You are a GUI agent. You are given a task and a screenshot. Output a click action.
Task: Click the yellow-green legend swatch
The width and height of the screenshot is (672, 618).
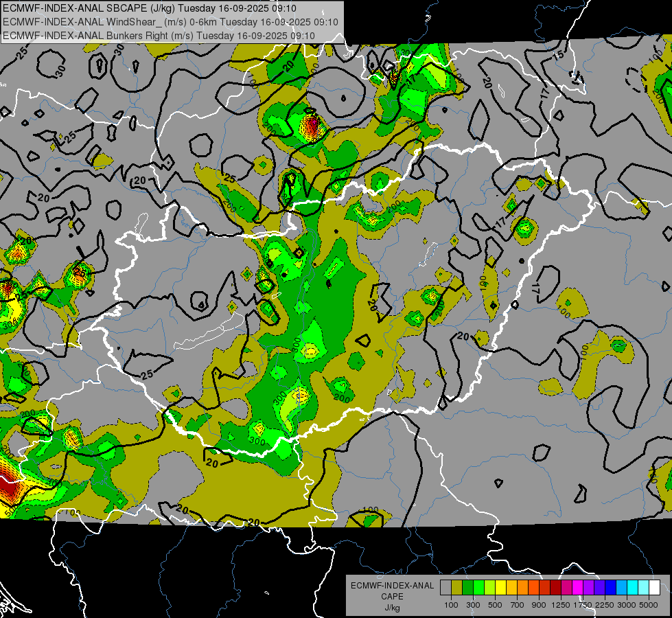(489, 587)
